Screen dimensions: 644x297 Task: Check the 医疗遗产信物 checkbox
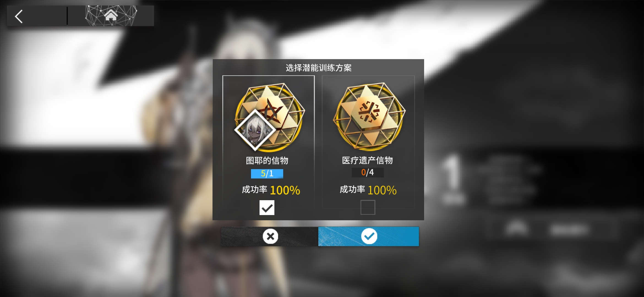click(x=368, y=207)
